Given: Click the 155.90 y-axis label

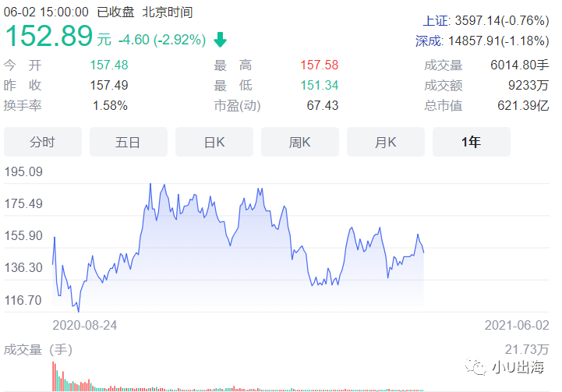Looking at the screenshot, I should [23, 236].
